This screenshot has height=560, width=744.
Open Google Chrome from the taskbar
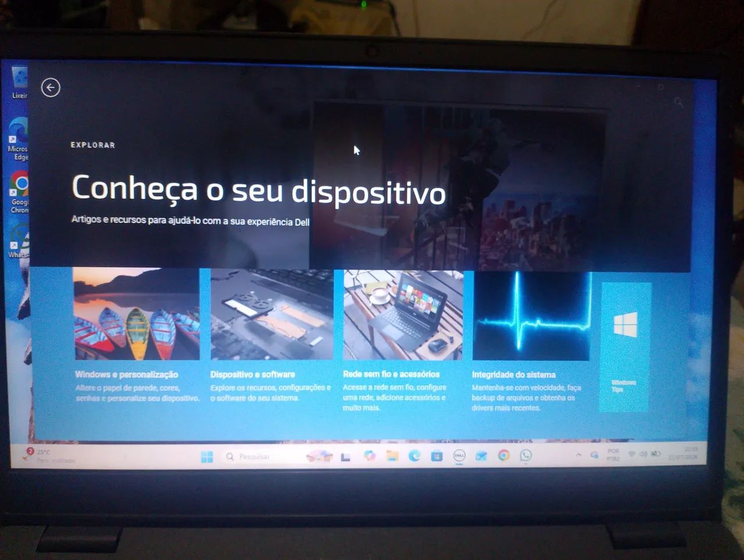(503, 455)
